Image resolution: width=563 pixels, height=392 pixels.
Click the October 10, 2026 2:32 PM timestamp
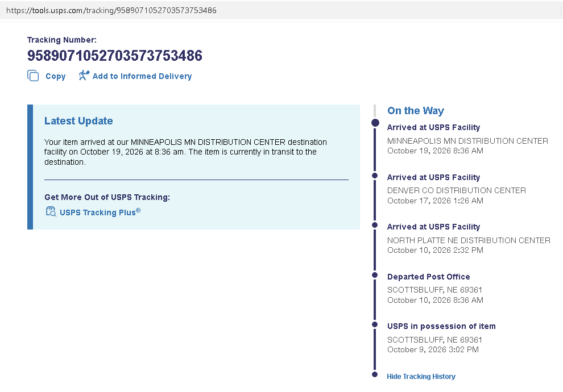(x=435, y=250)
